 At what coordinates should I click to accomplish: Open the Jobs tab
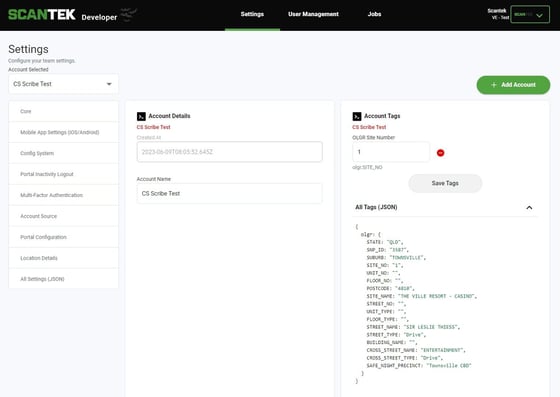374,14
